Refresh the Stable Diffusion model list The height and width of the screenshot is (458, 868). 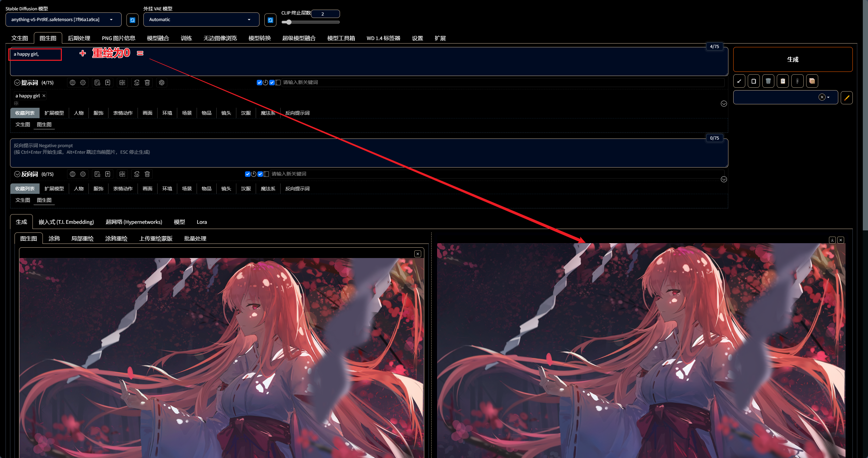point(132,20)
